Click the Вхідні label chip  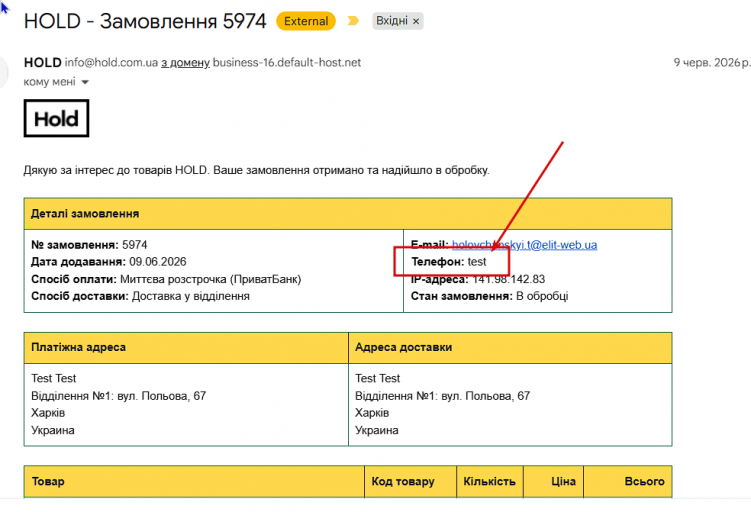pyautogui.click(x=398, y=21)
